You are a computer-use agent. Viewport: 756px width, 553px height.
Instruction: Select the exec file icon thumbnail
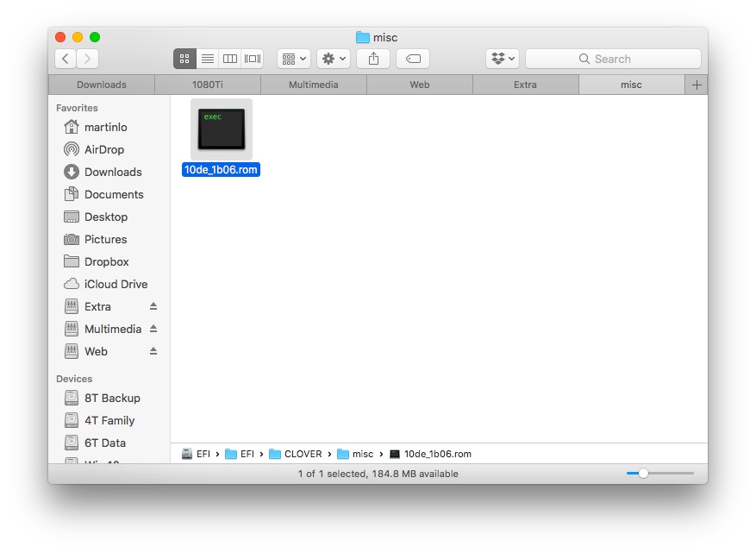[x=222, y=129]
